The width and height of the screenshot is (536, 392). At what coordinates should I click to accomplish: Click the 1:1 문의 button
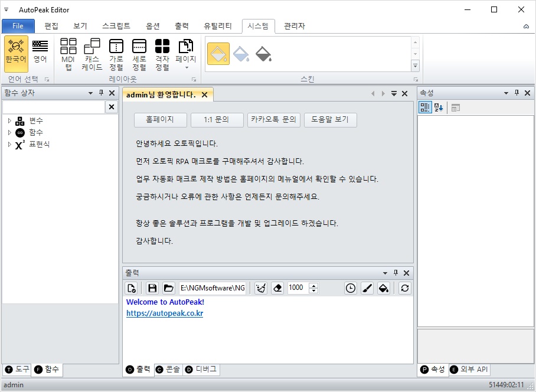[217, 120]
